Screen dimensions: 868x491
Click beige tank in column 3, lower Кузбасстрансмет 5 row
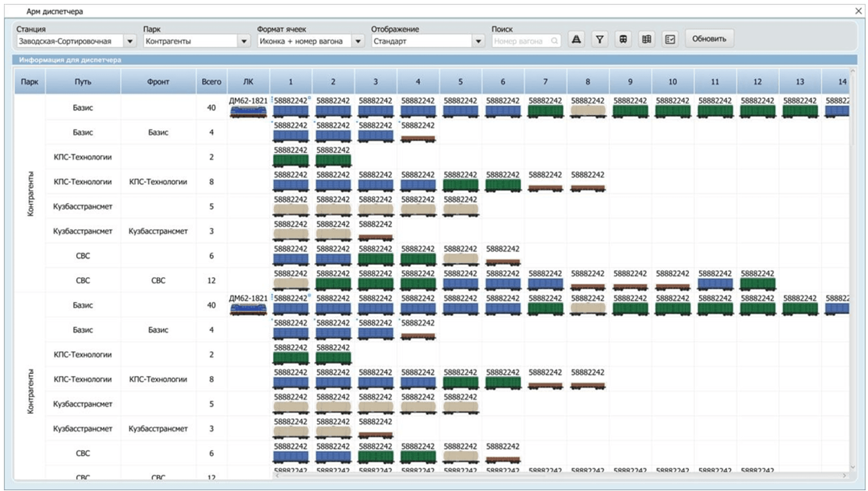[x=375, y=407]
